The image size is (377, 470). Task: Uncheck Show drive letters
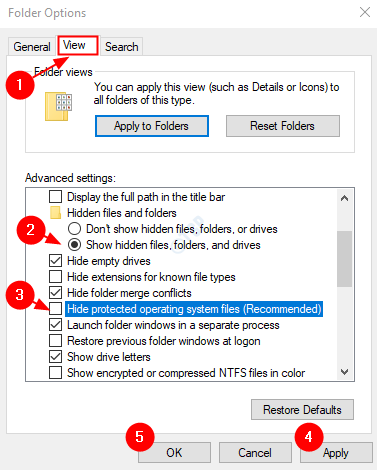click(55, 357)
